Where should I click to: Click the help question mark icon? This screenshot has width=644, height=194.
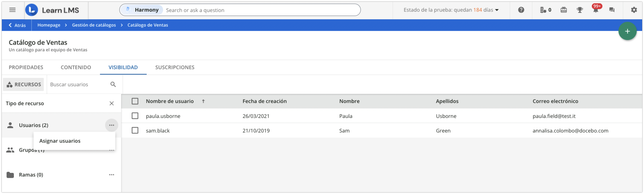521,10
